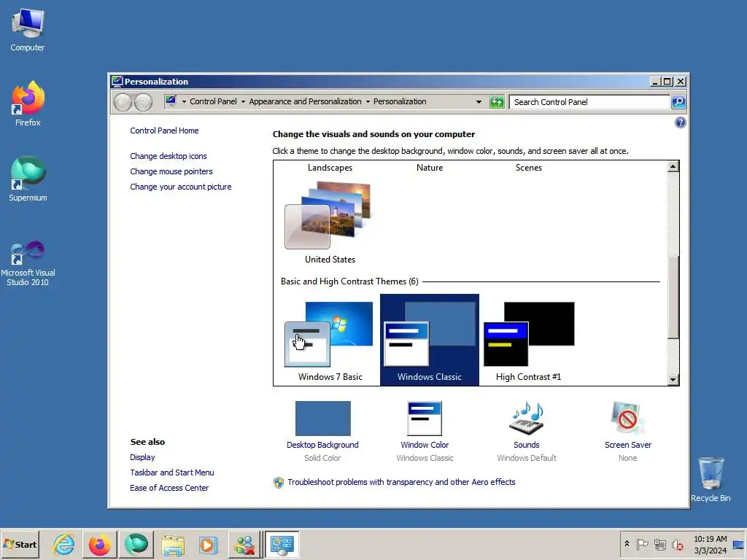Viewport: 747px width, 560px height.
Task: Open Windows Media Player on taskbar
Action: coord(208,544)
